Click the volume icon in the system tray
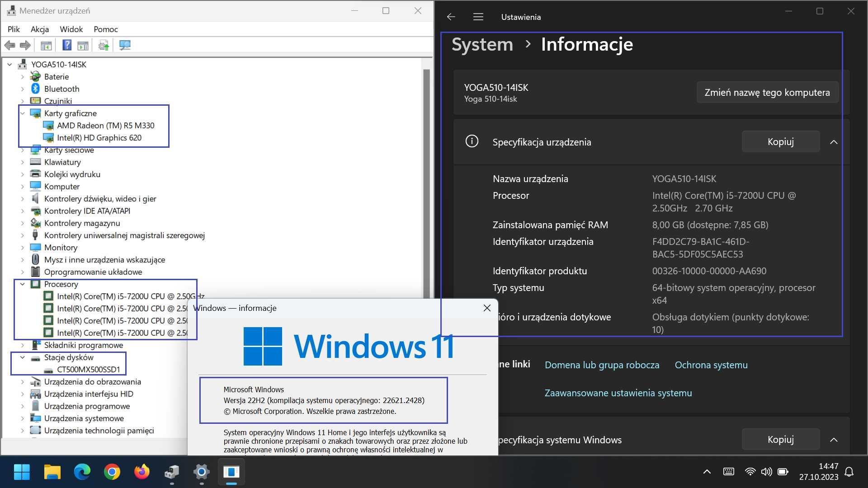Screen dimensions: 868x488 point(766,472)
